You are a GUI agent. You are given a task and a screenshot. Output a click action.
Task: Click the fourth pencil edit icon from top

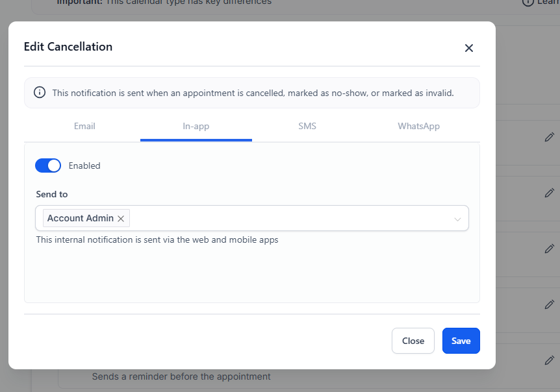pos(550,304)
